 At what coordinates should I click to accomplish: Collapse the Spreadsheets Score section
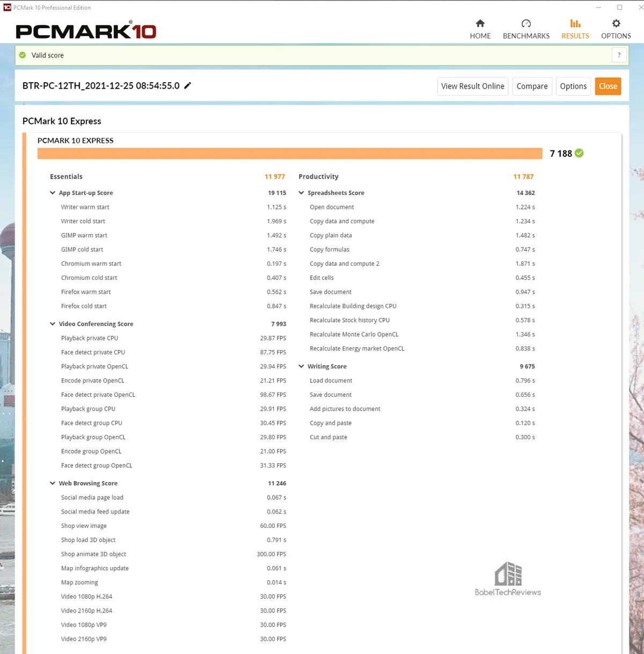click(301, 193)
